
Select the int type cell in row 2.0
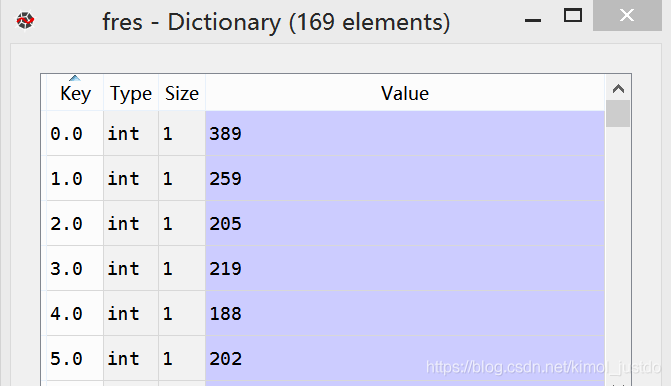pyautogui.click(x=131, y=223)
